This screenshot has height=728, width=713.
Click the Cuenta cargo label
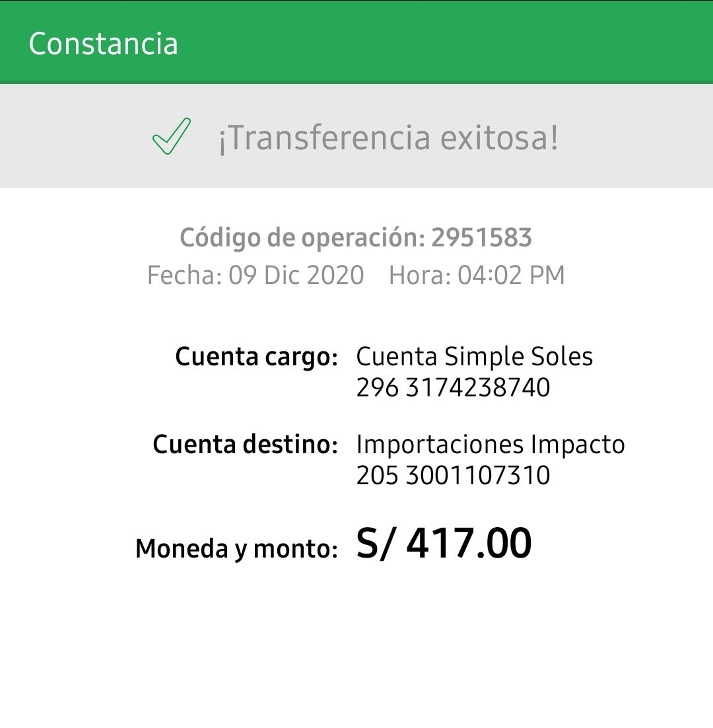pyautogui.click(x=256, y=357)
